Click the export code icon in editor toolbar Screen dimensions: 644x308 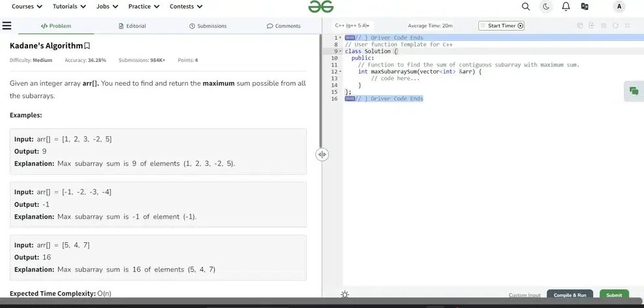(592, 25)
